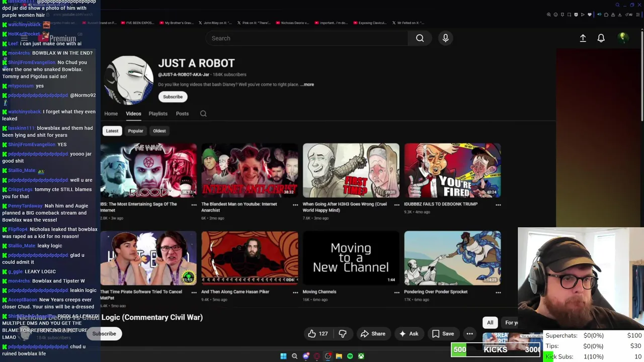Expand channel description with ...more
644x362 pixels.
[307, 84]
